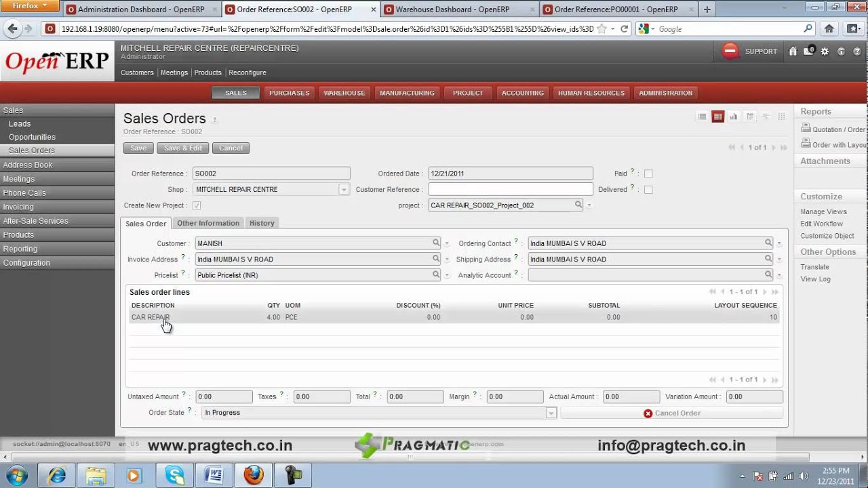Go to Firefox home page icon
The image size is (868, 488).
[x=829, y=29]
